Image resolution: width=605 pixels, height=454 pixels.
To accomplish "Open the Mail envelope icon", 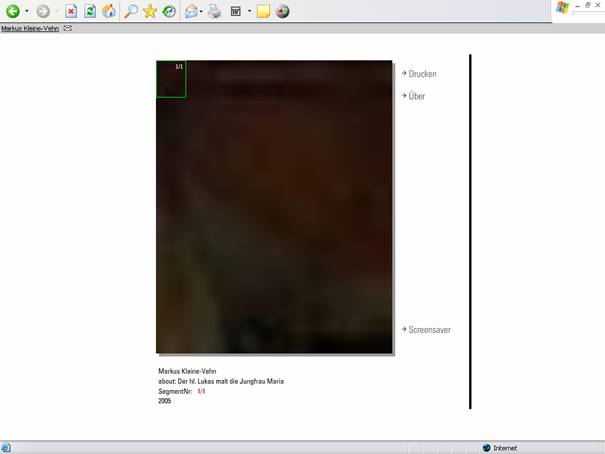I will [191, 11].
